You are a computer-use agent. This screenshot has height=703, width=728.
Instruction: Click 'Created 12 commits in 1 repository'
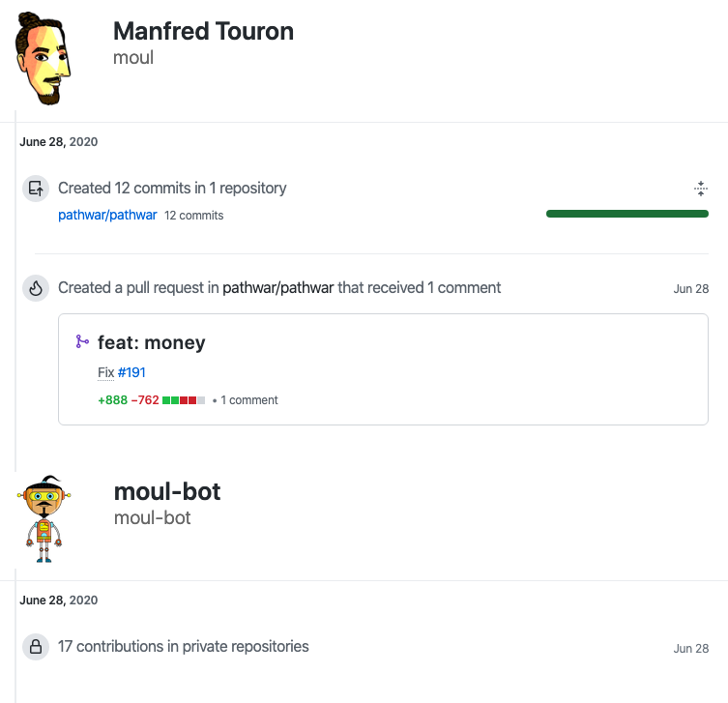click(x=172, y=188)
